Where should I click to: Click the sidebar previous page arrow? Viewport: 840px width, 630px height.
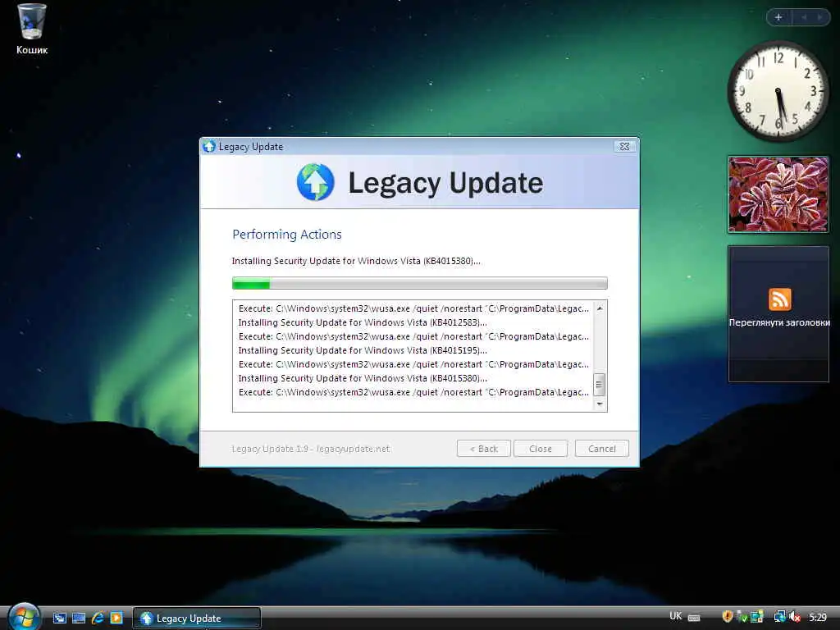click(804, 17)
